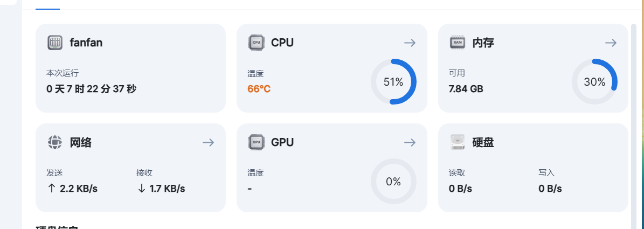Image resolution: width=644 pixels, height=229 pixels.
Task: Click the CPU 51% usage ring
Action: (393, 82)
